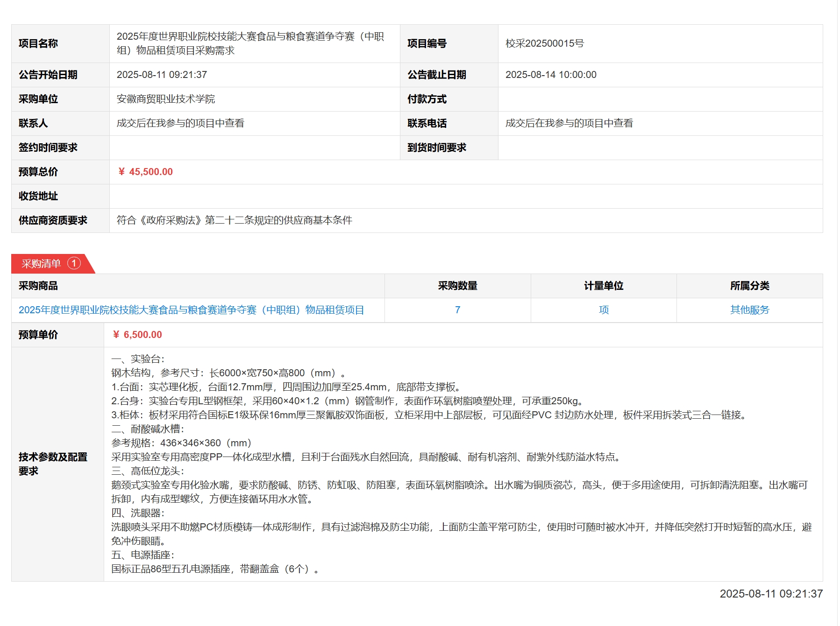The image size is (840, 626).
Task: Click the 所属分类 column header
Action: tap(749, 286)
